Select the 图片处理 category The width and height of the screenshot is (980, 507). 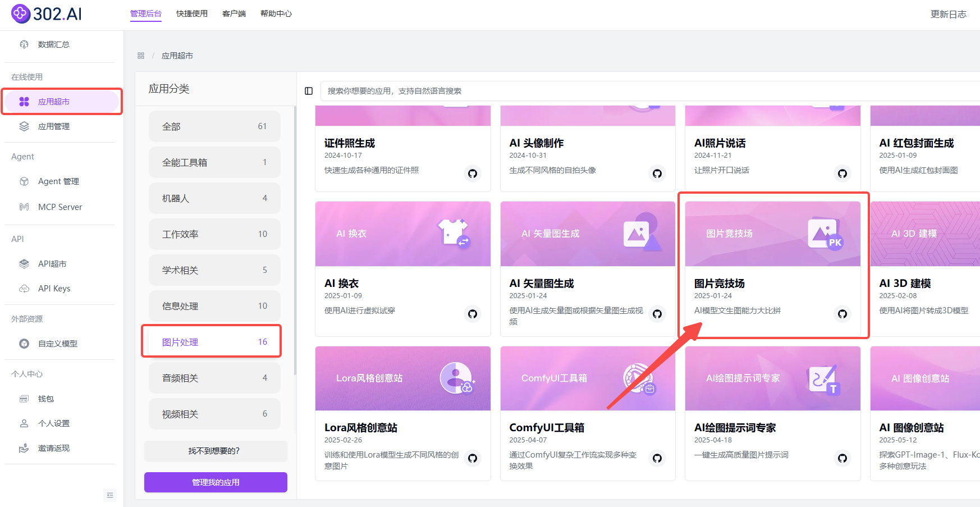(214, 342)
